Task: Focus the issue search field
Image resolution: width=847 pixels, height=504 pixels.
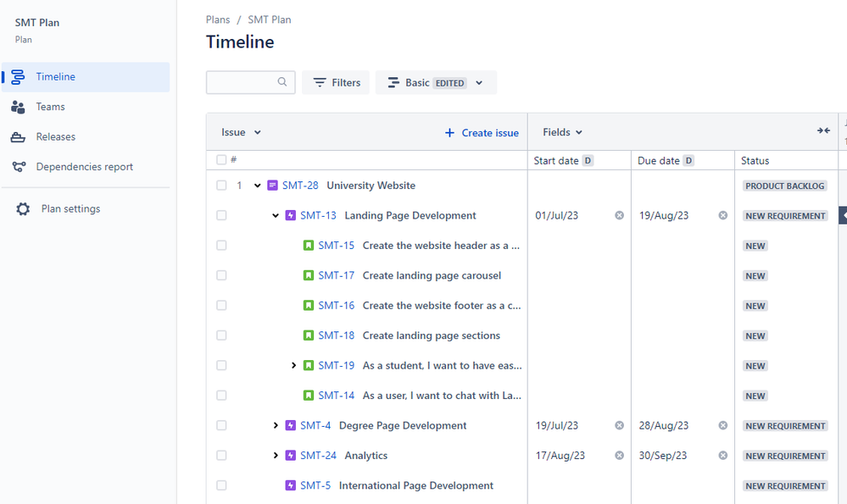Action: [x=251, y=82]
